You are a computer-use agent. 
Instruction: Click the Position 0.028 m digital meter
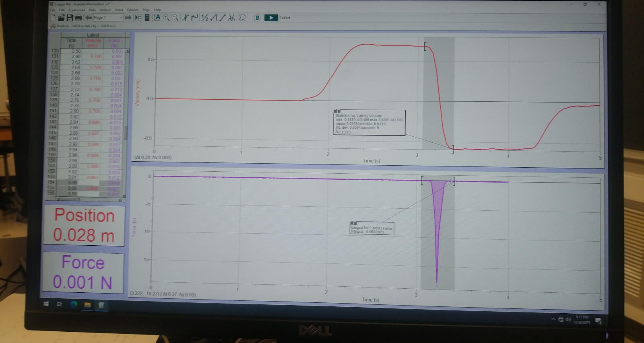tap(84, 226)
